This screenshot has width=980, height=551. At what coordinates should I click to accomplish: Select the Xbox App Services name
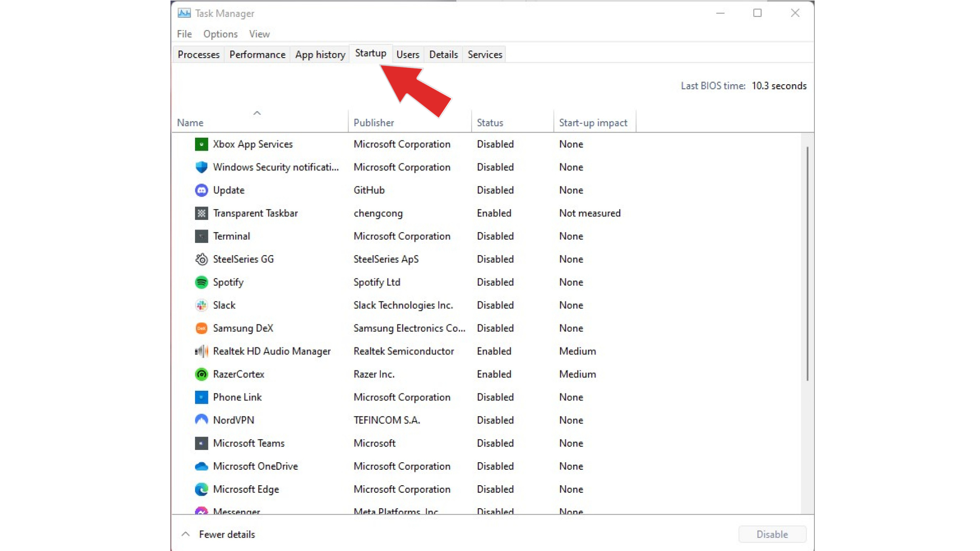pos(253,144)
